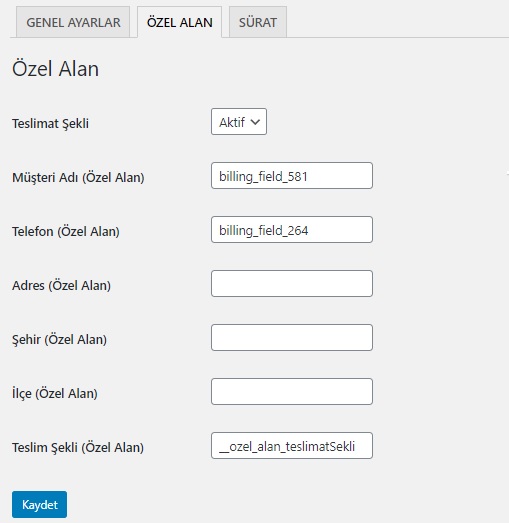Open the GENEL AYARLAR tab
This screenshot has width=509, height=523.
click(x=73, y=22)
